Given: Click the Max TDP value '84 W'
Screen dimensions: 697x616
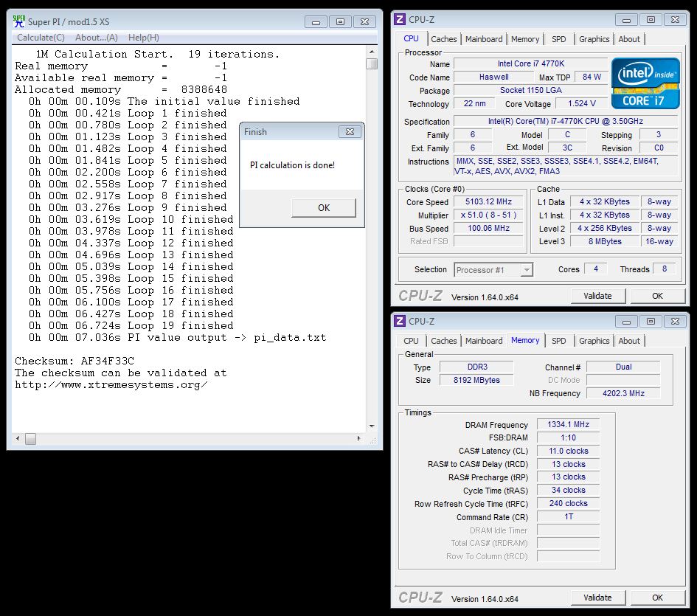Looking at the screenshot, I should (592, 77).
